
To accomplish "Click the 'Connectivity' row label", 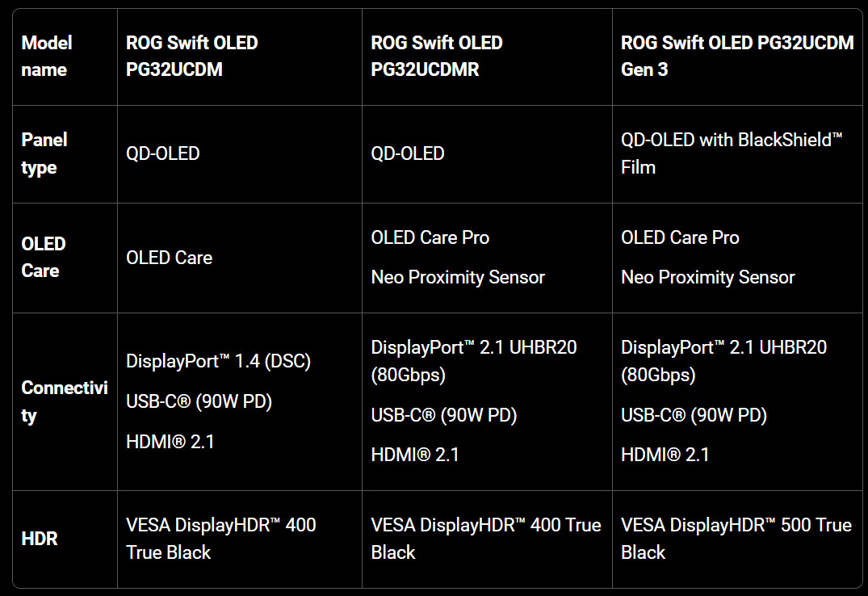I will [x=64, y=401].
